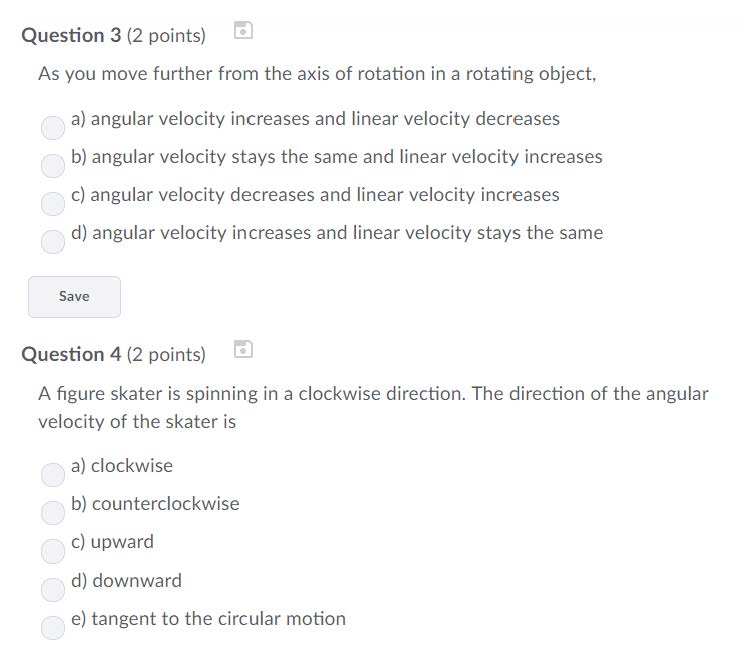740x666 pixels.
Task: Choose Question 3 option b radio button
Action: pos(52,165)
